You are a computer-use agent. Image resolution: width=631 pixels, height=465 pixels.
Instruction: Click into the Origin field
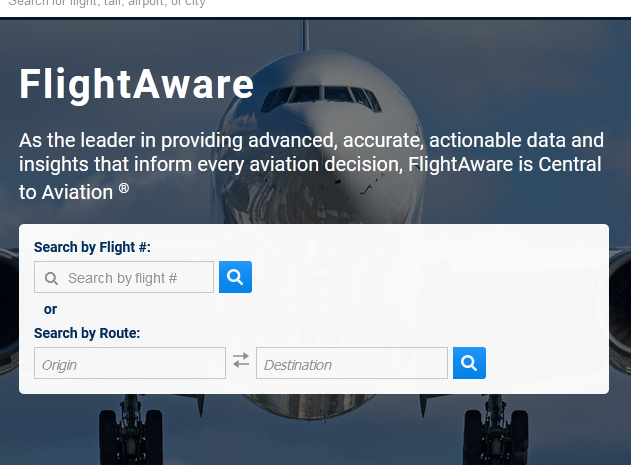130,364
